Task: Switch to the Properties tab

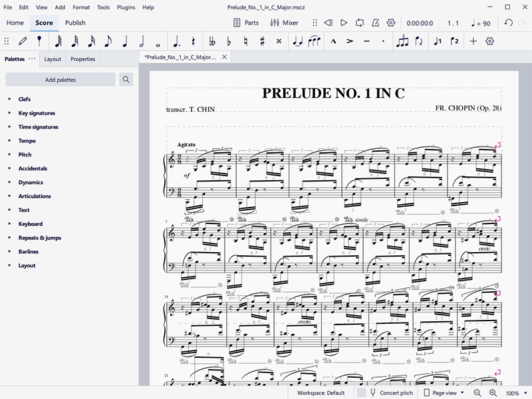Action: pyautogui.click(x=82, y=59)
